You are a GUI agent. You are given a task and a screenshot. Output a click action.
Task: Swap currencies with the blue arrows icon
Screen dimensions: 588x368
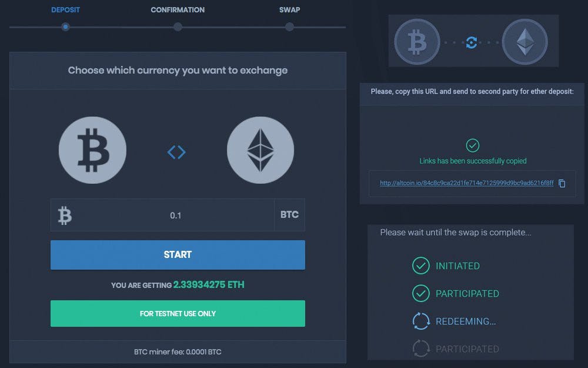click(x=176, y=152)
